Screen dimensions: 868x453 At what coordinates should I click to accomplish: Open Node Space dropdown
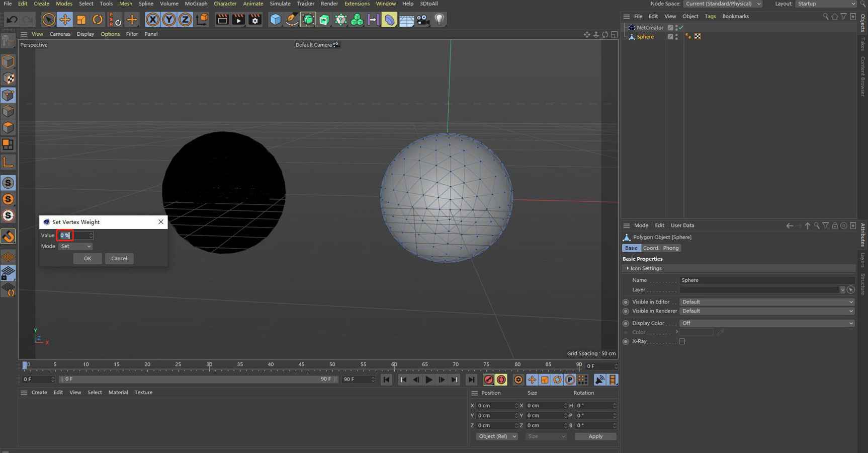(722, 4)
